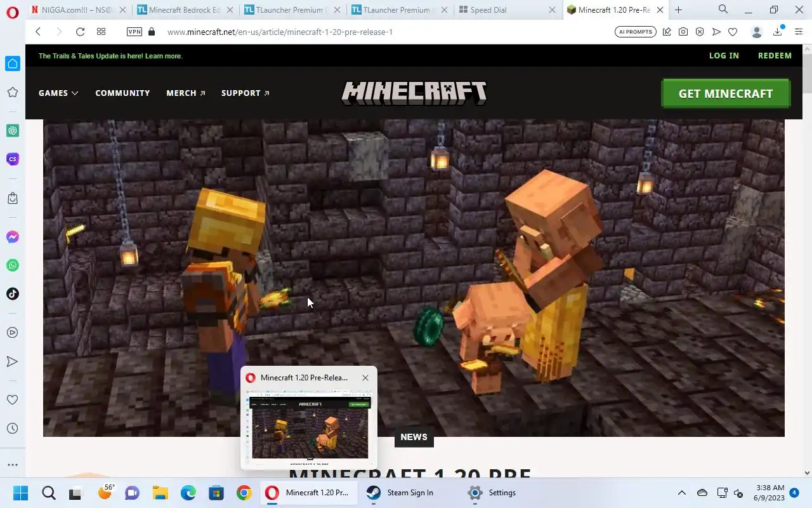
Task: Reload the current page
Action: point(80,32)
